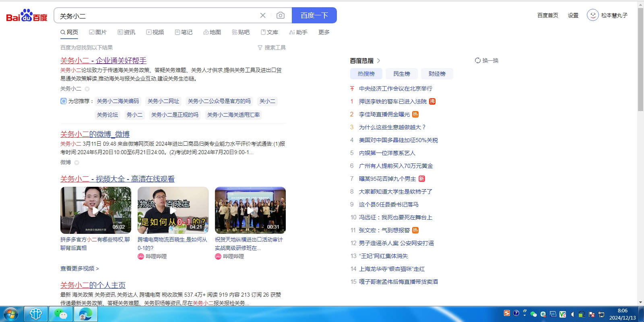Clear the search box with X icon
This screenshot has width=644, height=322.
[x=263, y=15]
